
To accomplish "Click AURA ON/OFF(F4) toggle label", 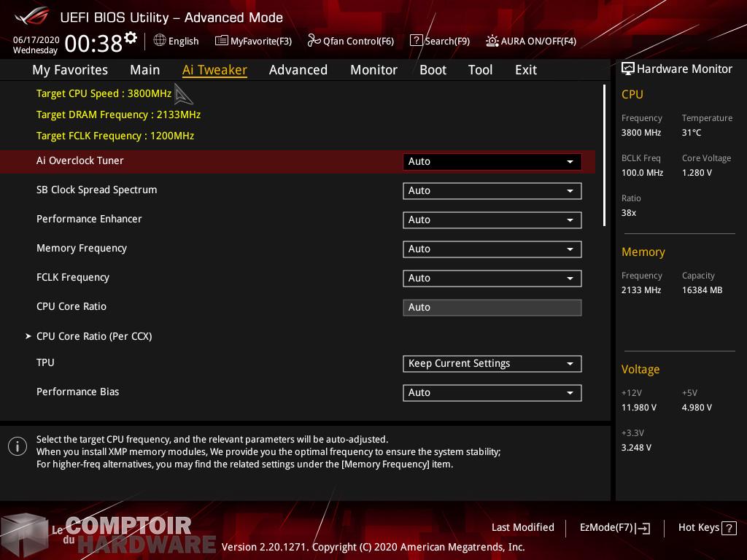I will [539, 41].
